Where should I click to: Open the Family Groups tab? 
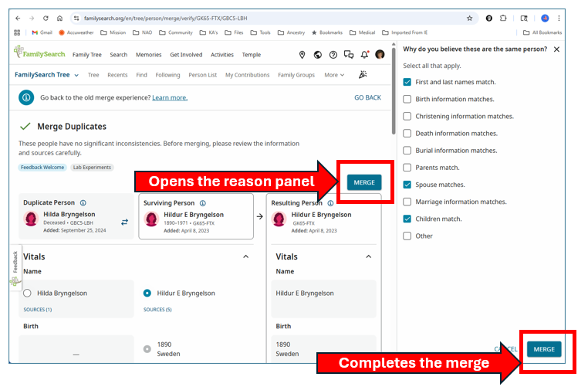296,75
